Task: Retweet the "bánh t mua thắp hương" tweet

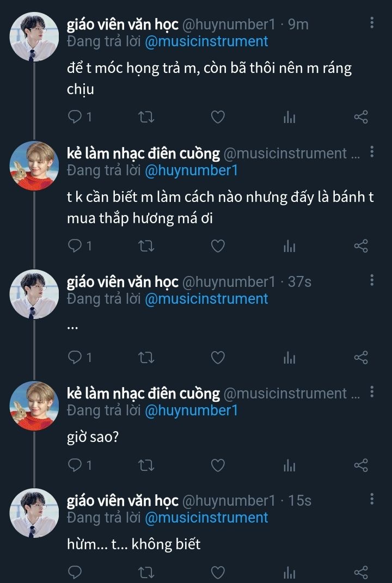Action: point(146,246)
